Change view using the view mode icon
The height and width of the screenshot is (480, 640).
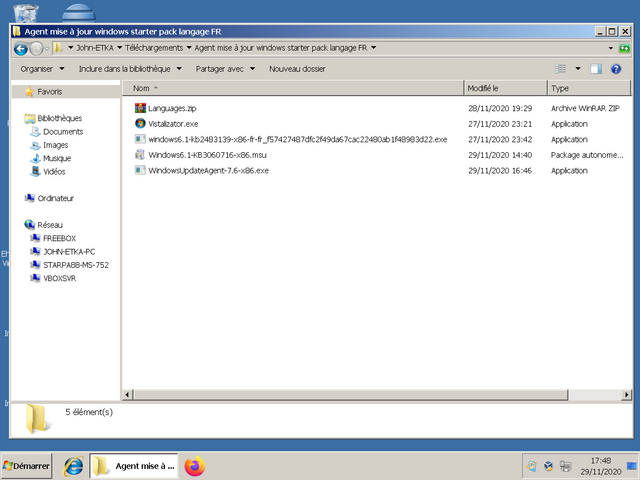[x=560, y=69]
